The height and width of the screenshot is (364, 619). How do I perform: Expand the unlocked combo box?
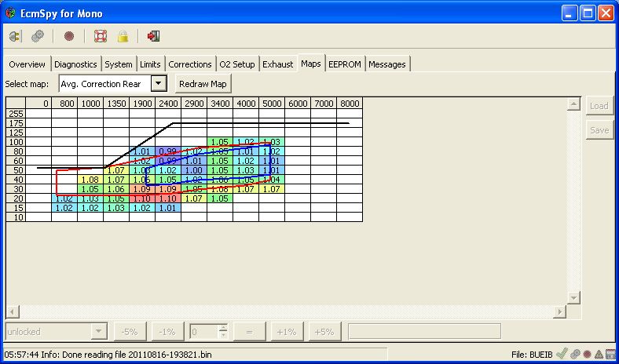98,331
